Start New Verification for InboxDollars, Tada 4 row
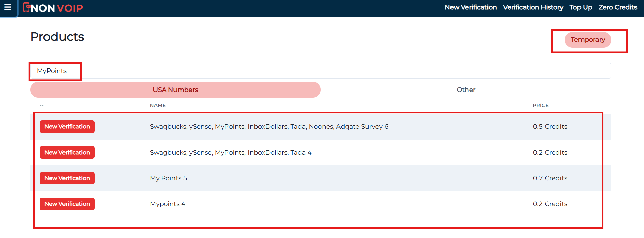 [x=67, y=152]
